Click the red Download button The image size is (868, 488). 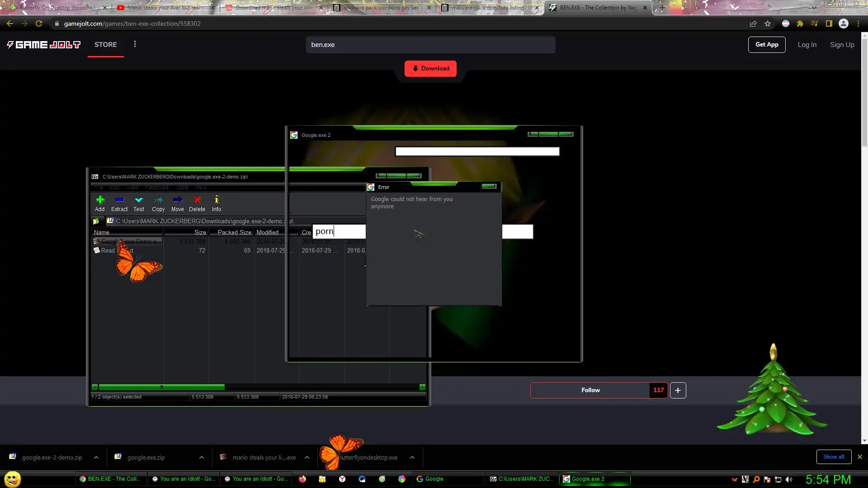click(x=430, y=69)
